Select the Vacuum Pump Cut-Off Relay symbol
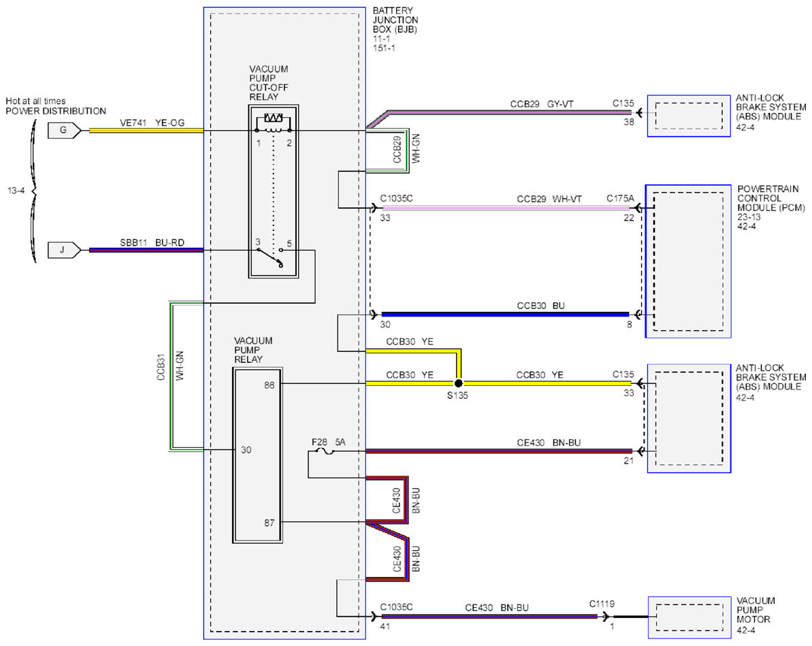 [274, 192]
